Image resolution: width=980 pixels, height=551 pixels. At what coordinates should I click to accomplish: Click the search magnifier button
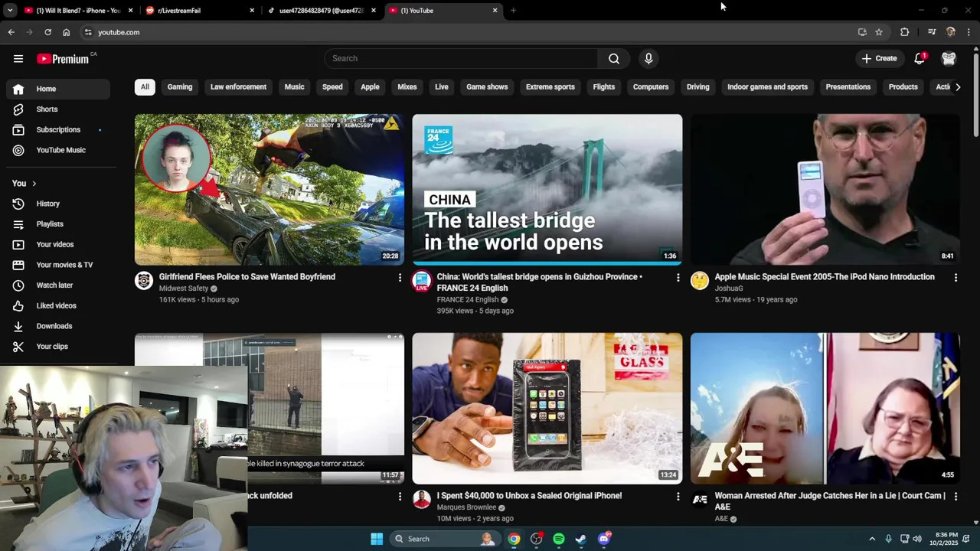click(614, 58)
